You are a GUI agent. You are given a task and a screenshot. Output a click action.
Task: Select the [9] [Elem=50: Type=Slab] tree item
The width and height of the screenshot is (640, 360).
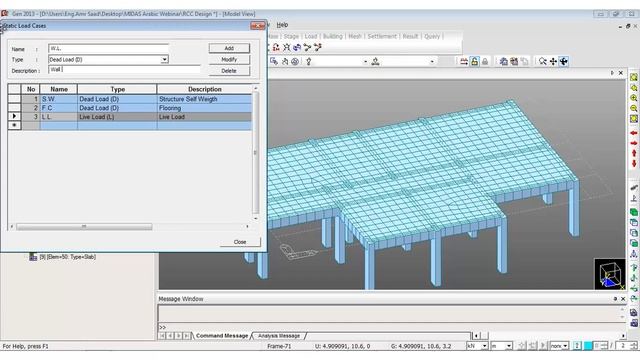68,257
